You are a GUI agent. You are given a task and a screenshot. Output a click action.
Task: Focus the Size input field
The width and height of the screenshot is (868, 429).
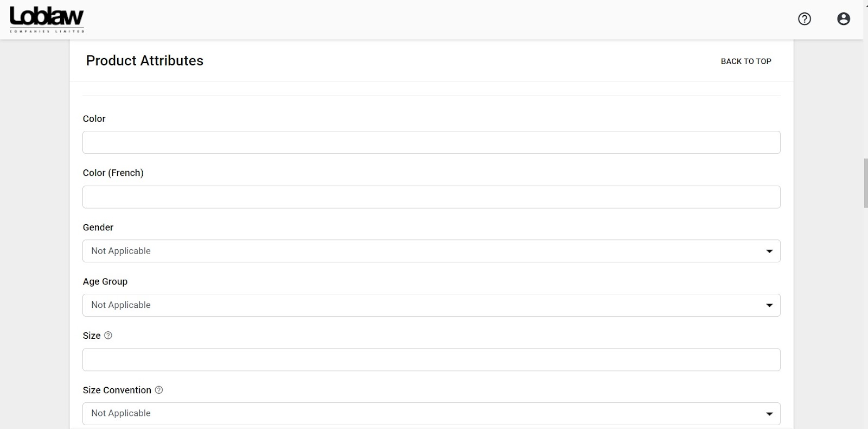[x=431, y=359]
